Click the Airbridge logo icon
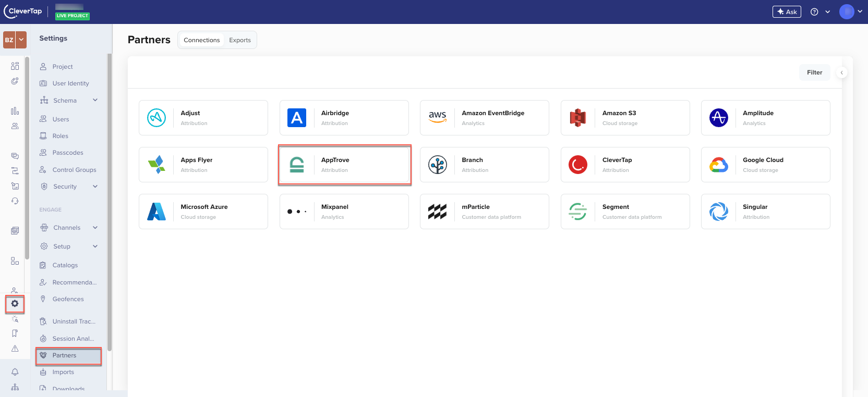 (297, 118)
